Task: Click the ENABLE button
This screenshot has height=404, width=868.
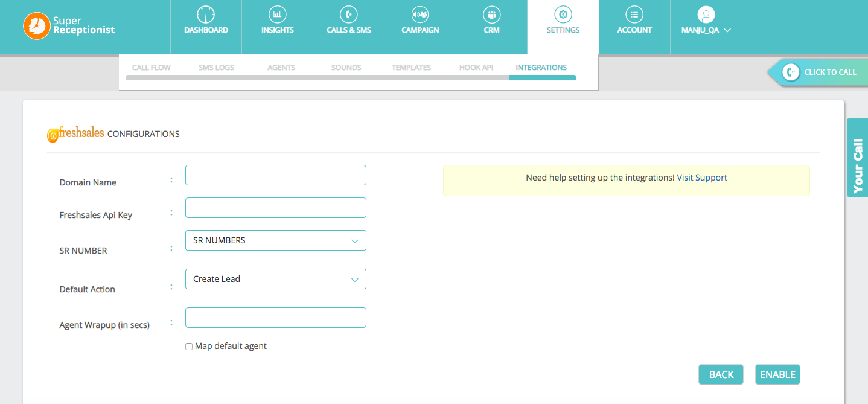Action: pyautogui.click(x=777, y=374)
